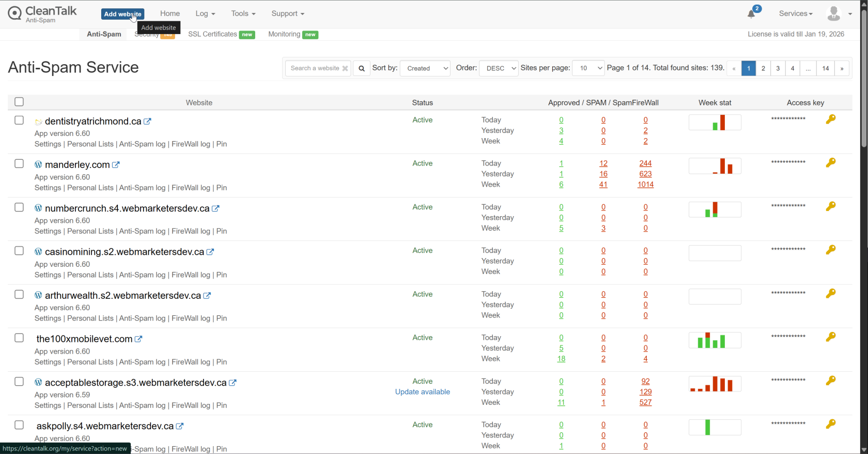Click the week stat chart for manderley.com

pos(715,166)
